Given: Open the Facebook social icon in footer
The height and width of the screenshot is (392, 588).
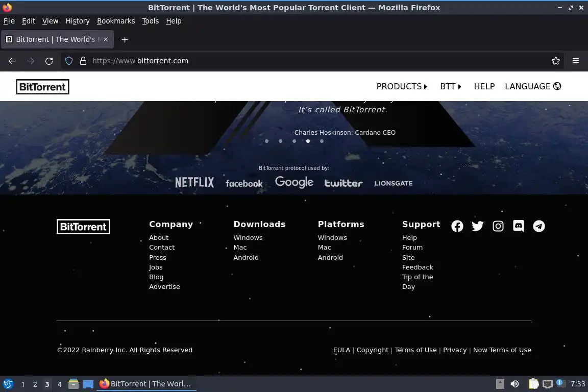Looking at the screenshot, I should (457, 226).
